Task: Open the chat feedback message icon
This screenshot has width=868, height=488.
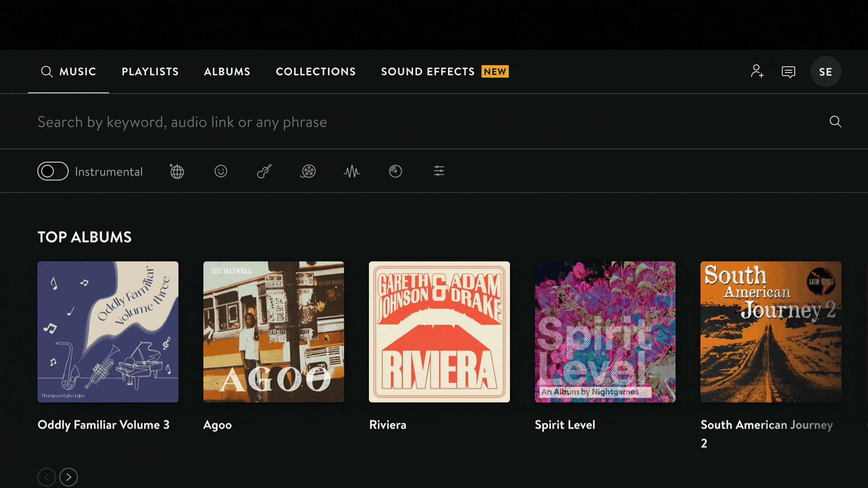Action: [788, 72]
